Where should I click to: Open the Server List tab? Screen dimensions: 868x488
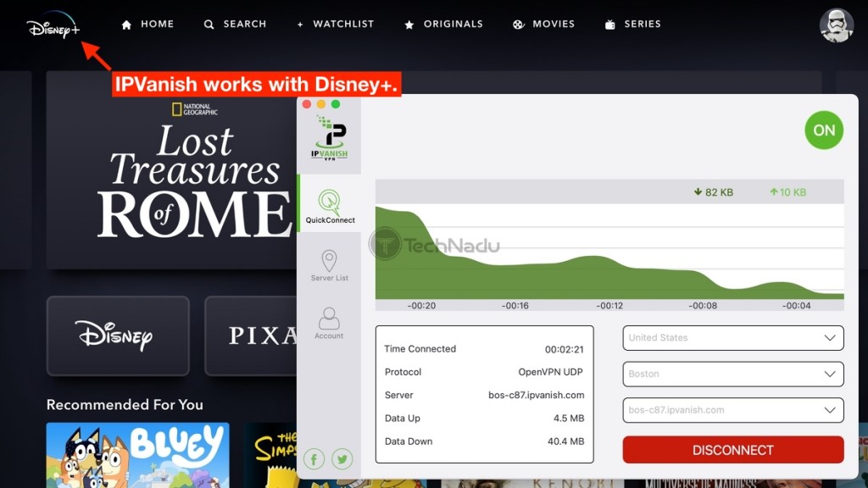coord(330,266)
